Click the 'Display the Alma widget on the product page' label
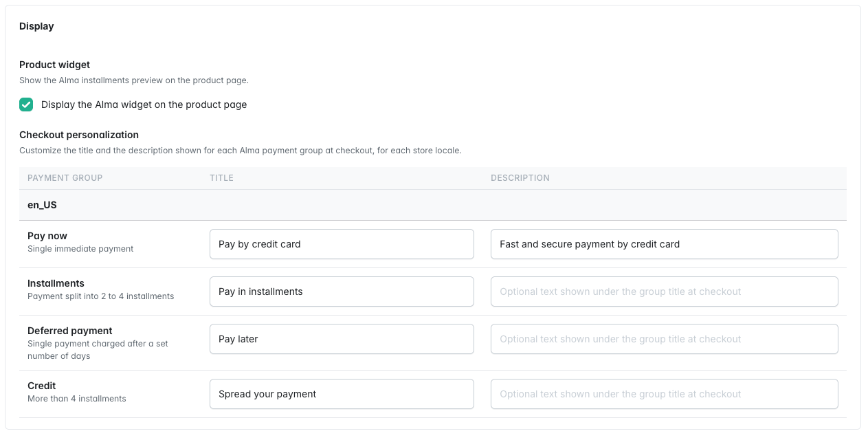The image size is (868, 440). 144,104
